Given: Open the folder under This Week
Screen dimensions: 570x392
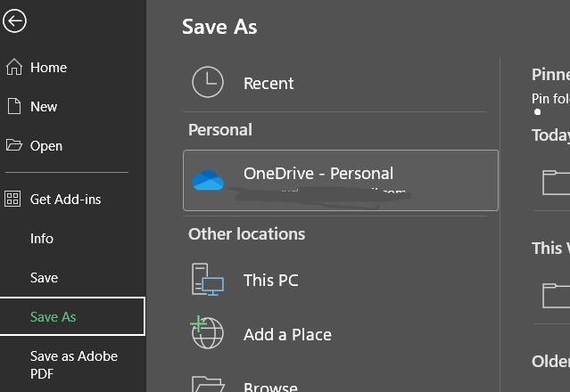Looking at the screenshot, I should pyautogui.click(x=556, y=294).
